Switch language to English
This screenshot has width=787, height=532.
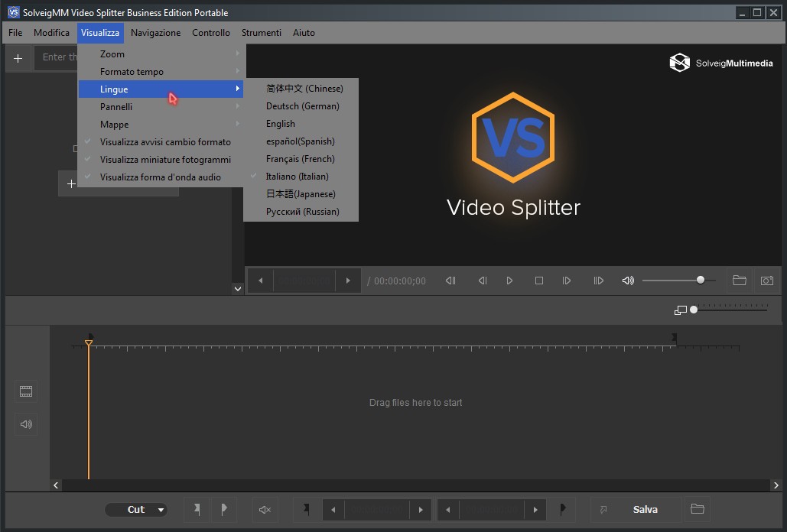(x=301, y=123)
